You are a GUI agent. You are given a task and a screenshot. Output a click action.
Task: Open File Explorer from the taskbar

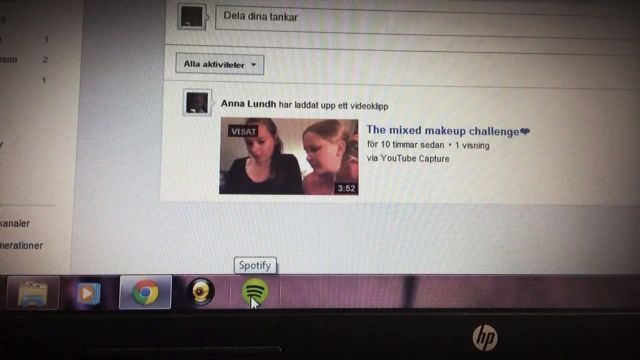(x=33, y=293)
